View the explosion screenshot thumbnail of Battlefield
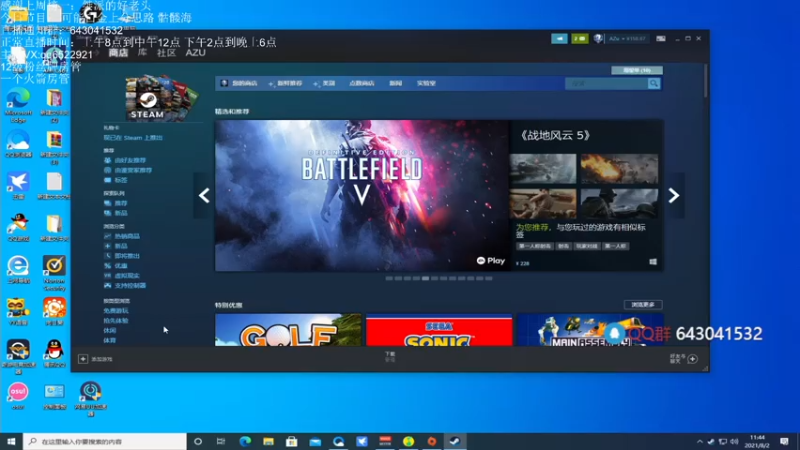This screenshot has height=450, width=800. click(x=619, y=169)
